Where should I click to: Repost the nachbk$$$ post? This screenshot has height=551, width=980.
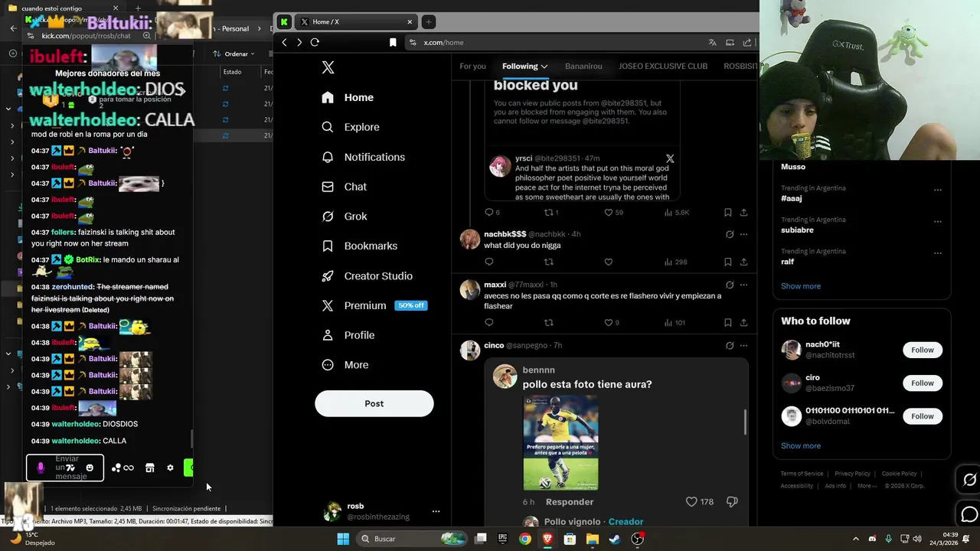click(548, 262)
